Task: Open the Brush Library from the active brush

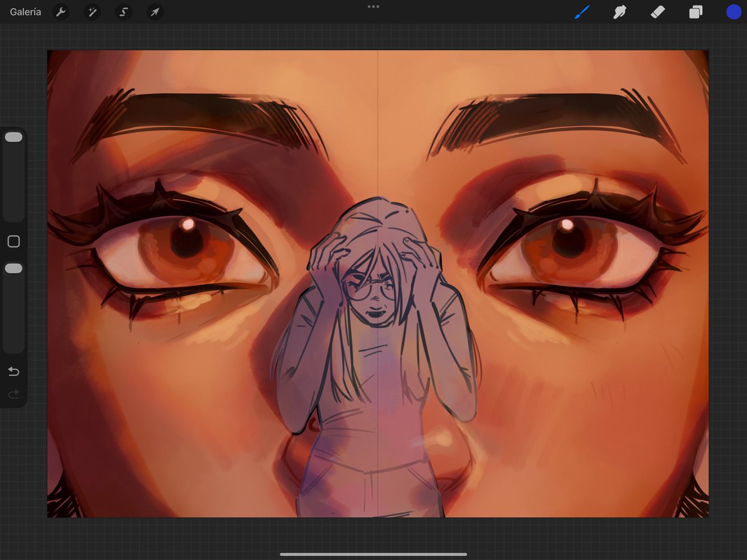Action: coord(583,12)
